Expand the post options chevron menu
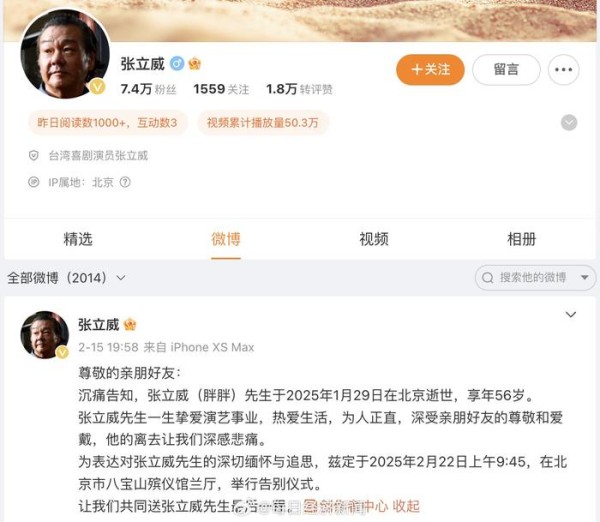The image size is (600, 522). click(x=571, y=315)
